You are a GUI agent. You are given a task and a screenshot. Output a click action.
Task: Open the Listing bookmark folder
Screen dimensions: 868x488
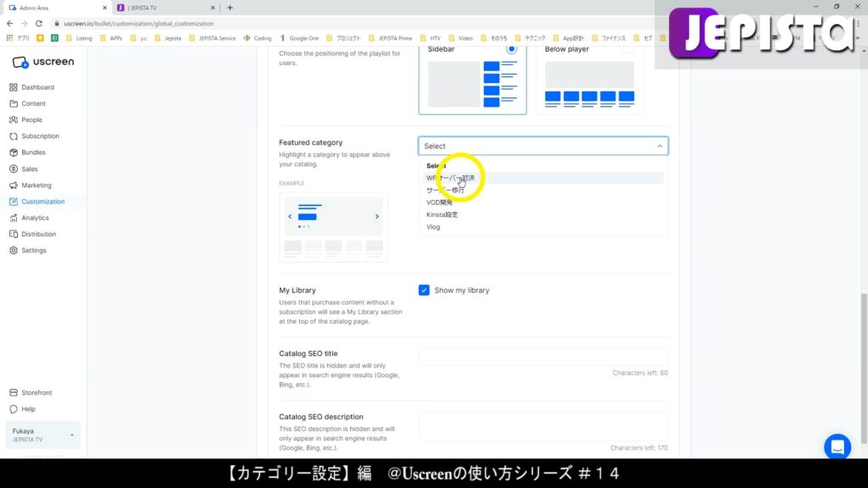click(79, 38)
